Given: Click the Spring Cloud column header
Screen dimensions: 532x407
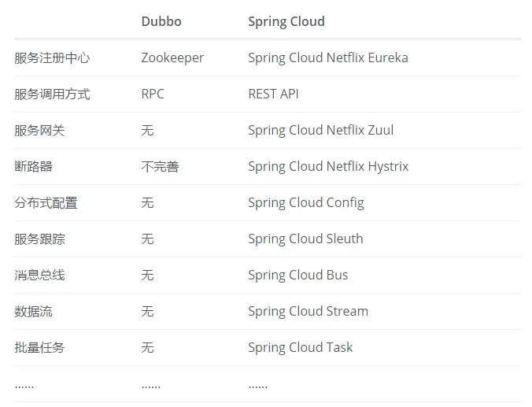Looking at the screenshot, I should (x=286, y=22).
